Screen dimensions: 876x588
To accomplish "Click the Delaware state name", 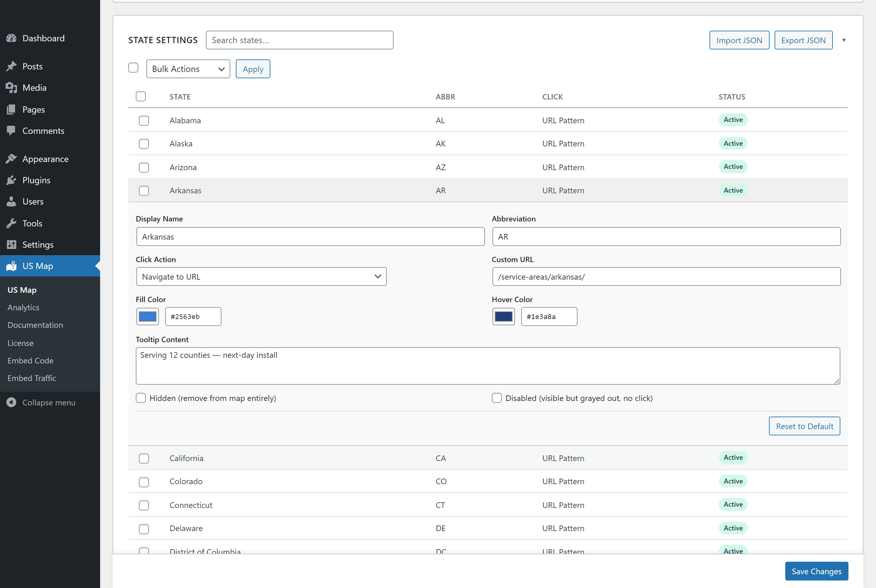I will [186, 529].
